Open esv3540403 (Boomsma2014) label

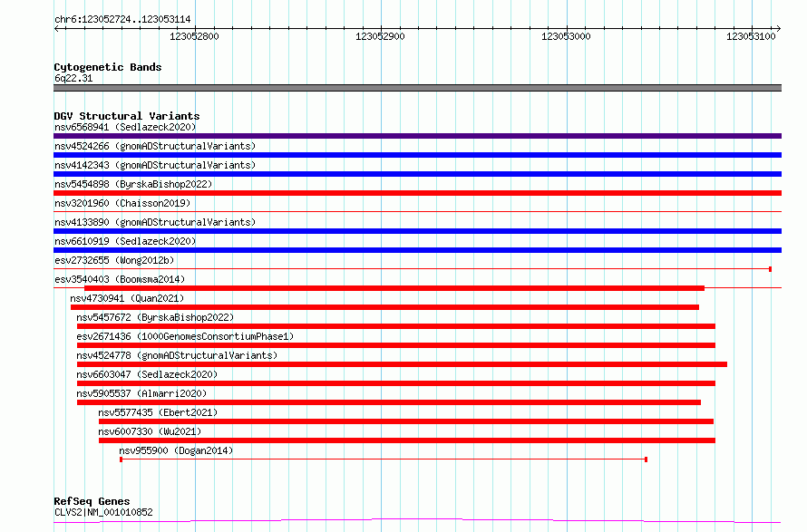pos(120,279)
